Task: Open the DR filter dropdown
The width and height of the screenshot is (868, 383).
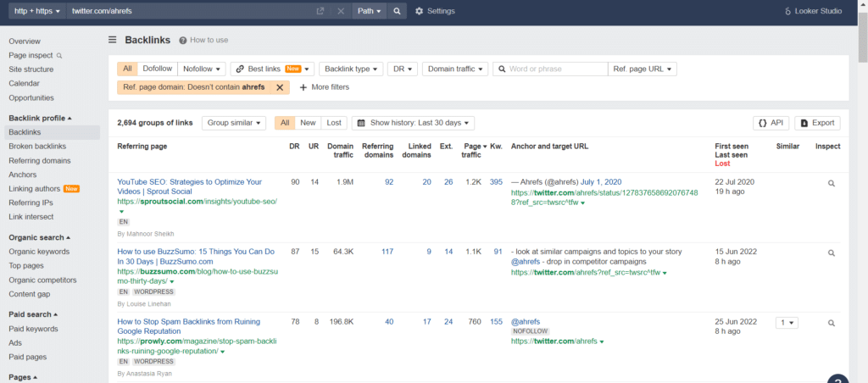Action: [x=403, y=69]
